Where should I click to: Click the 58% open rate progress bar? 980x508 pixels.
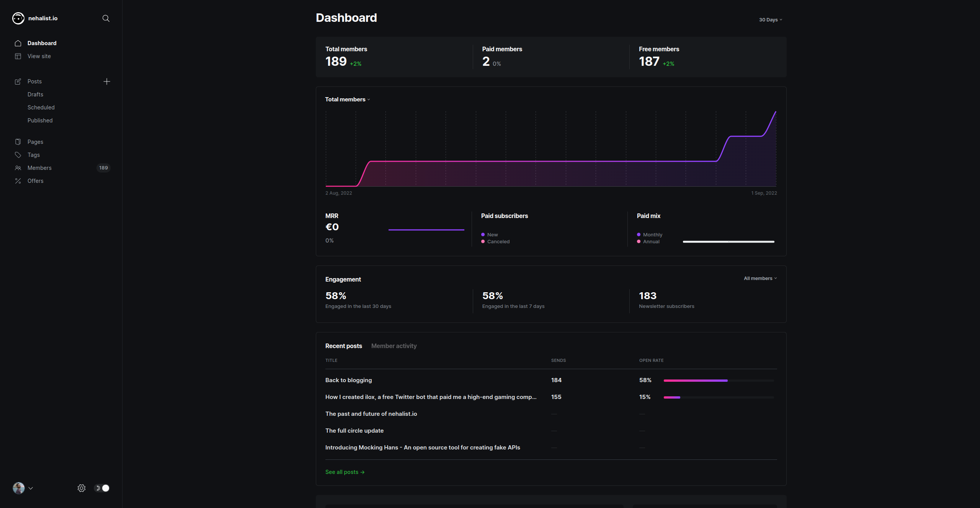pos(719,381)
